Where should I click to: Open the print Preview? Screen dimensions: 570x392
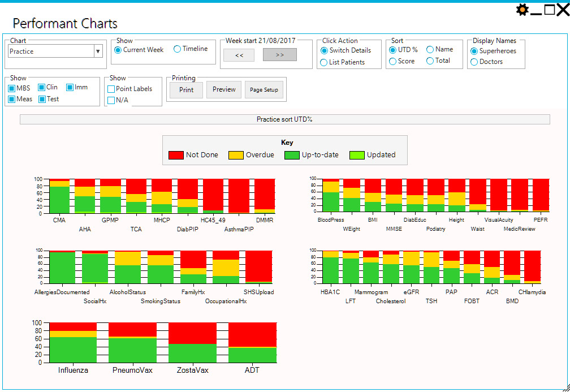[x=224, y=89]
